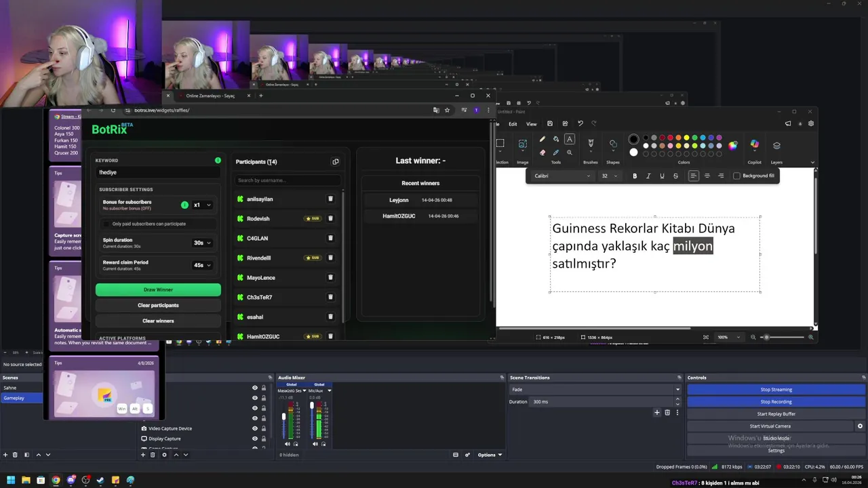Click Stop Recording in OBS Controls
The image size is (868, 488).
pos(776,402)
